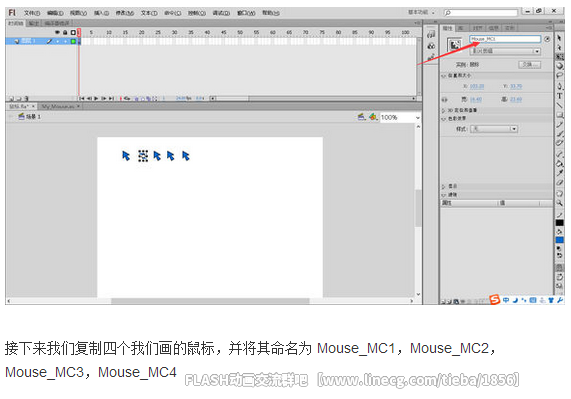Select the Deco tool
Screen dimensions: 571x399
click(559, 143)
